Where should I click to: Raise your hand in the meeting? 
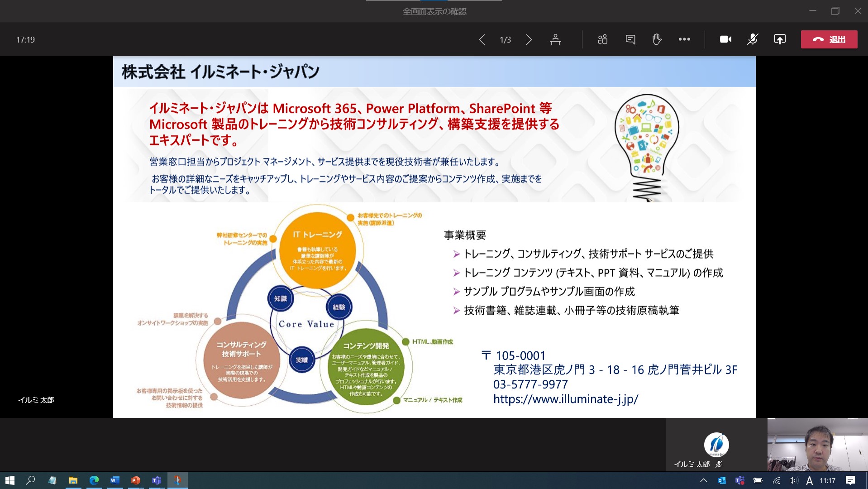click(657, 40)
